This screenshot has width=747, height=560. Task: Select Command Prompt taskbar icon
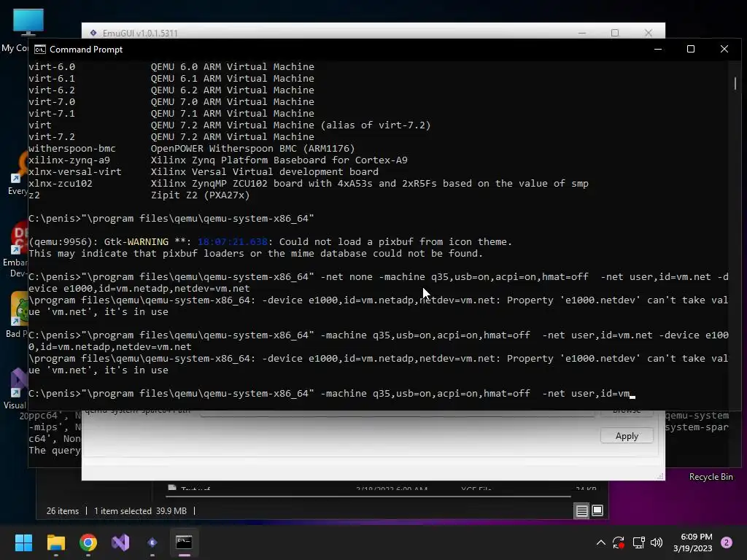coord(184,542)
